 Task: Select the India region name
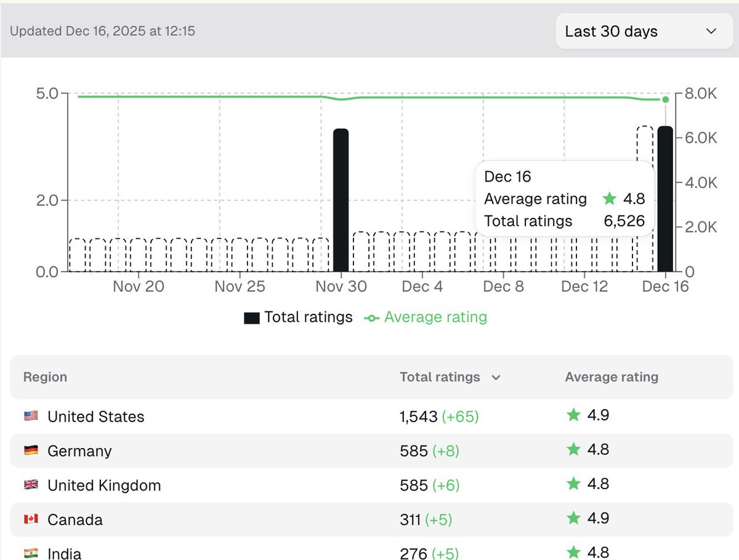[64, 553]
